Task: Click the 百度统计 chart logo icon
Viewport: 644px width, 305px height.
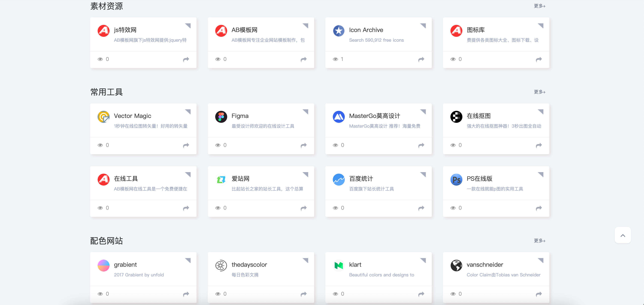Action: click(339, 179)
